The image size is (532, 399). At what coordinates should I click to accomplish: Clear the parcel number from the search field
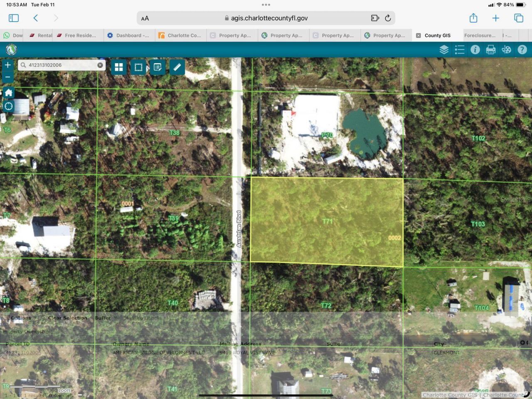100,65
